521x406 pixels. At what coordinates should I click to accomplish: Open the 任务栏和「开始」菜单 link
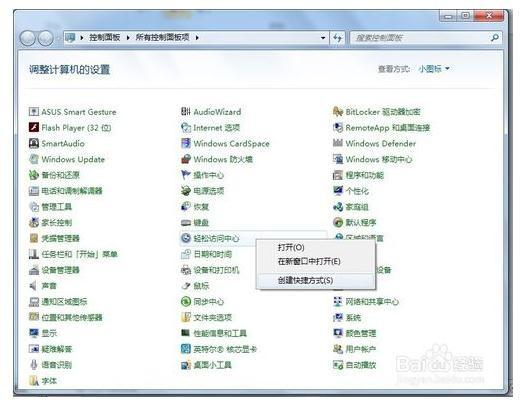point(79,254)
